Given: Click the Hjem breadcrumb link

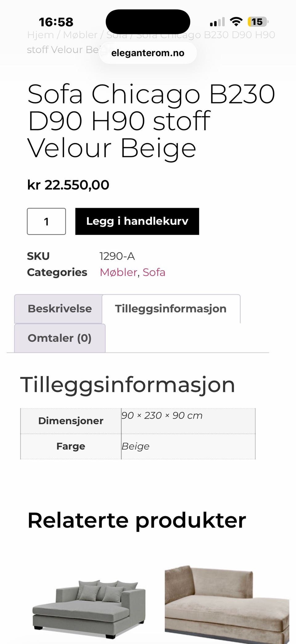Looking at the screenshot, I should (x=44, y=35).
